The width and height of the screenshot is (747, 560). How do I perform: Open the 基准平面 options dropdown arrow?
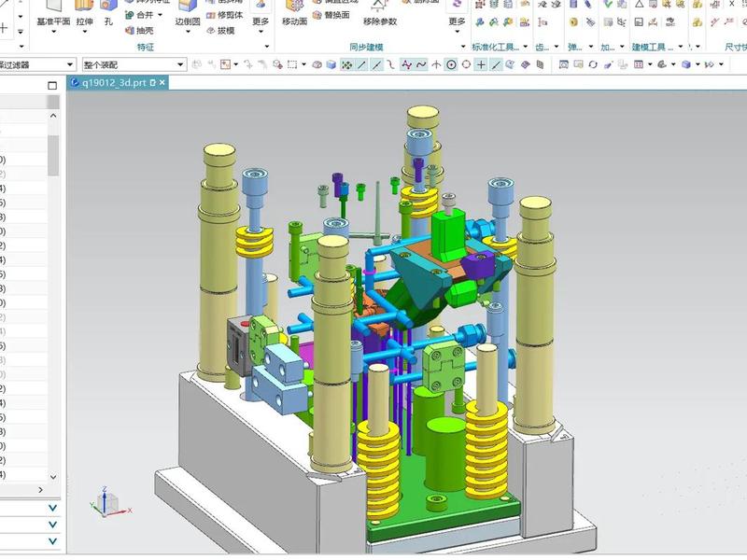pyautogui.click(x=53, y=32)
